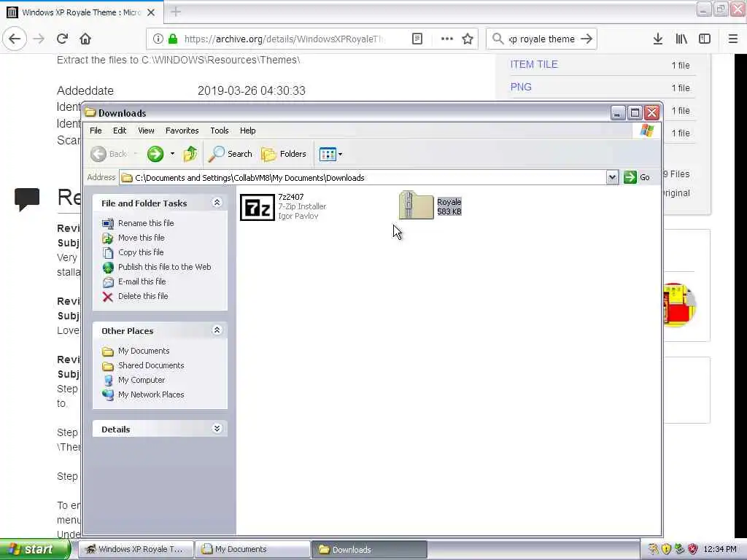This screenshot has width=747, height=560.
Task: Click Rename this file
Action: pos(138,223)
